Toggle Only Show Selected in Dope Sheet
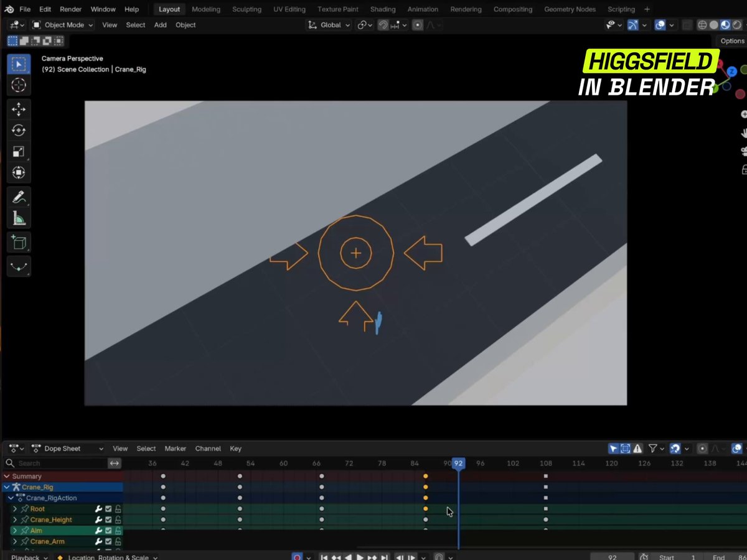This screenshot has width=747, height=560. click(614, 449)
